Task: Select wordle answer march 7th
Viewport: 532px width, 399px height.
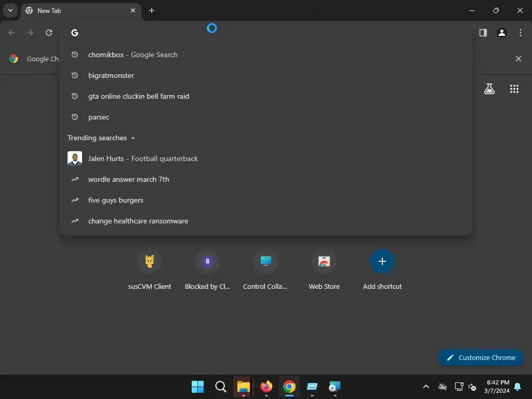Action: (x=266, y=179)
